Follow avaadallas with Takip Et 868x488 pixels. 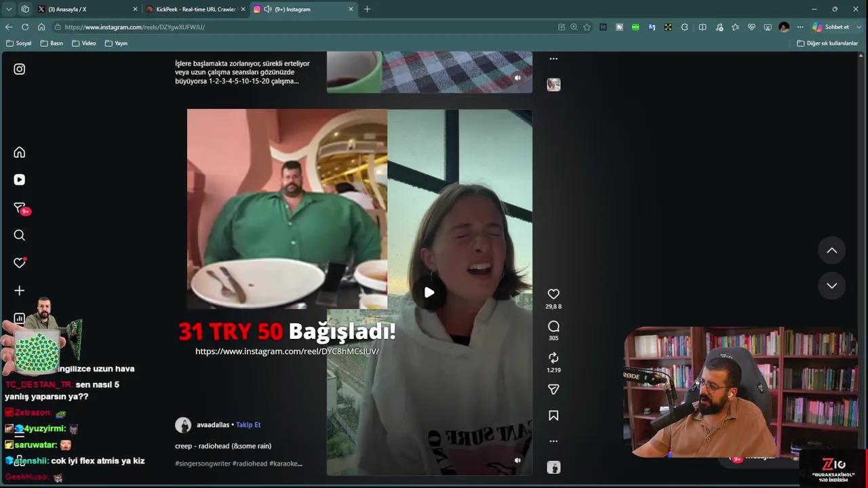click(248, 425)
